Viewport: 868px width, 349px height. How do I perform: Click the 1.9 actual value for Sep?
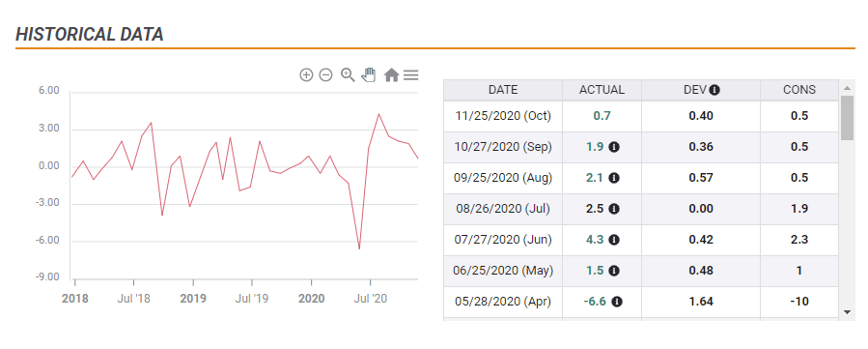[x=595, y=147]
